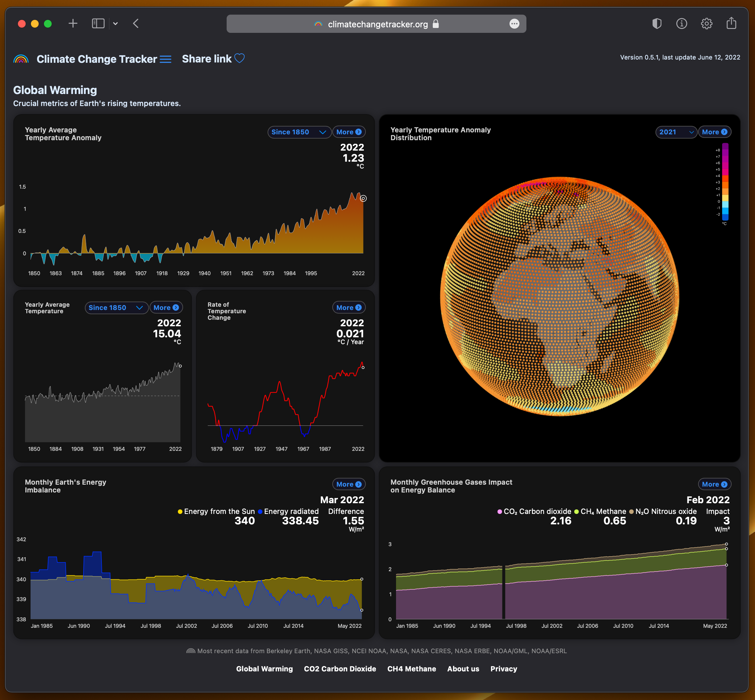Open the CO2 Carbon Dioxide footer link
This screenshot has height=700, width=755.
pyautogui.click(x=340, y=668)
